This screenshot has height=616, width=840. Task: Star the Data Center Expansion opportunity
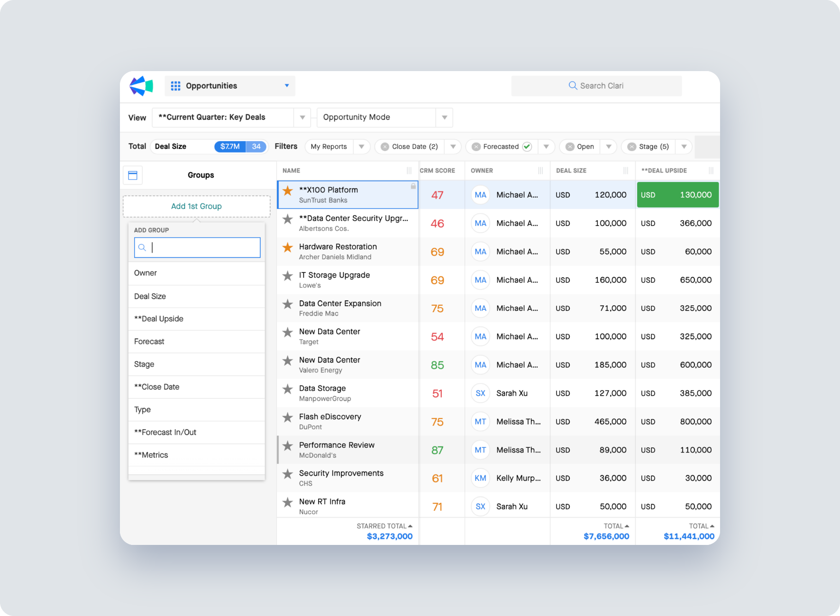pyautogui.click(x=288, y=304)
